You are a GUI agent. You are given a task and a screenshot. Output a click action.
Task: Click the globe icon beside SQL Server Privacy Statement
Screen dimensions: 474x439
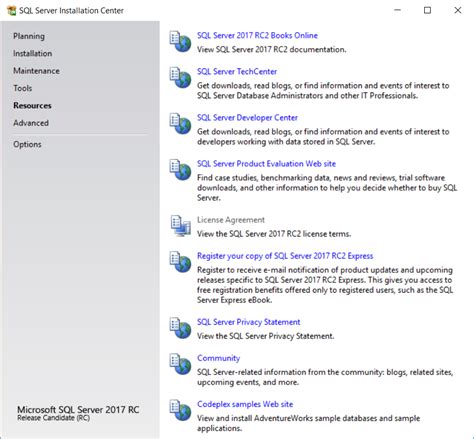tap(180, 328)
